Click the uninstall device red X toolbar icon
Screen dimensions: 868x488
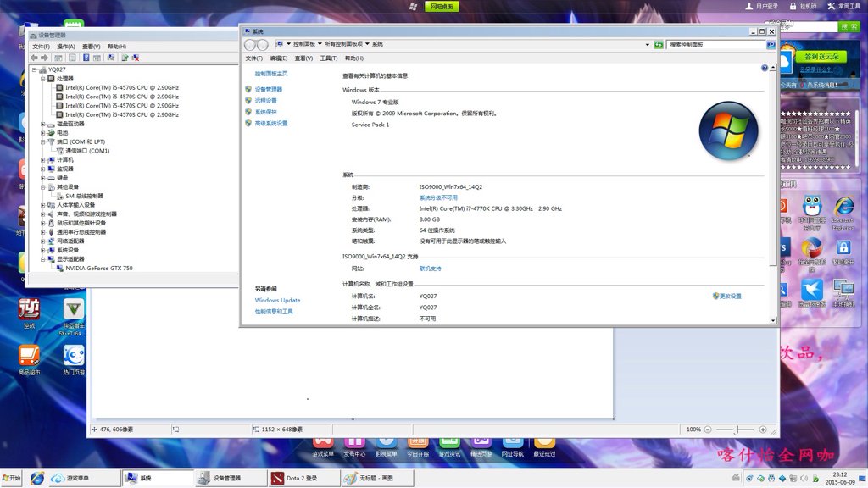tap(136, 58)
